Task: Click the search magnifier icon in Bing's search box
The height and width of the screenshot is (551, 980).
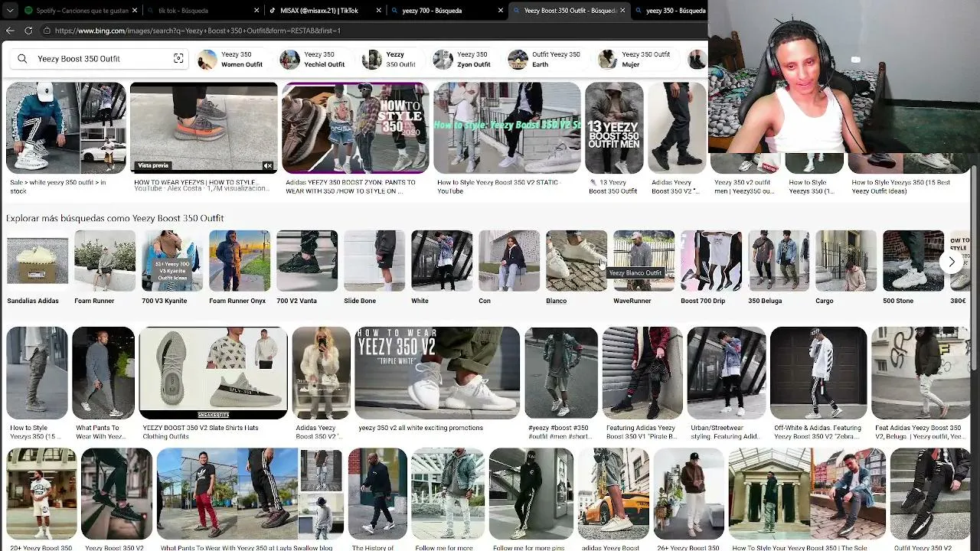Action: pos(22,59)
